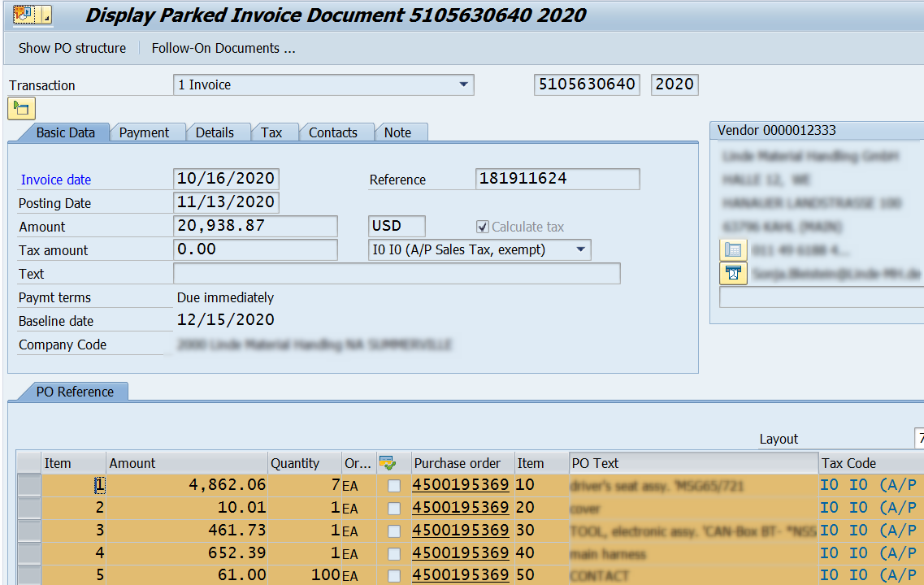The width and height of the screenshot is (924, 585).
Task: Toggle the Calculate tax checkbox
Action: coord(483,227)
